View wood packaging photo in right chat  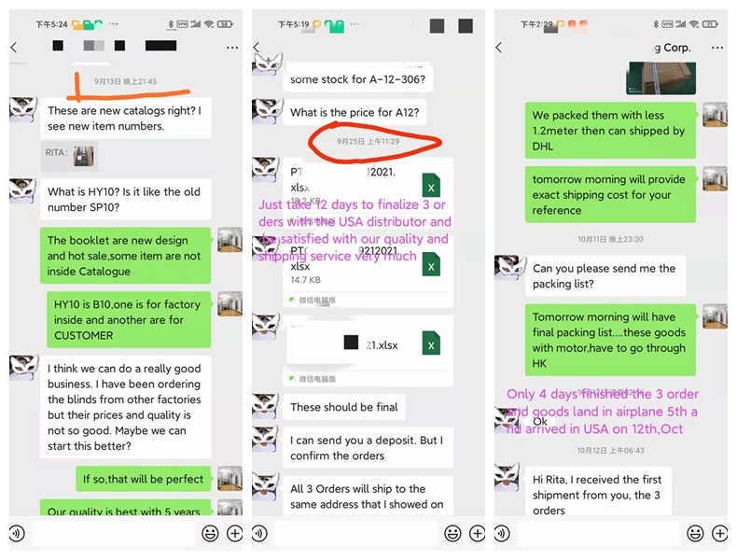661,78
